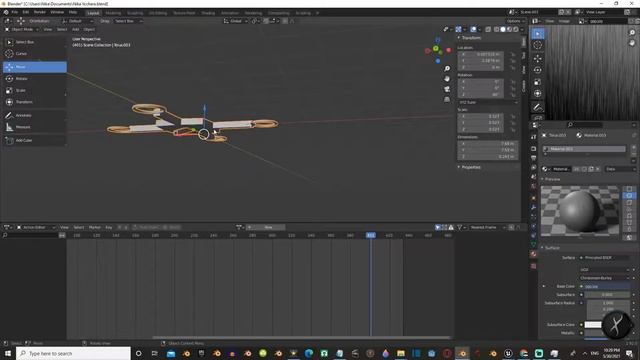This screenshot has width=640, height=360.
Task: Toggle X-ray mode in the viewport header
Action: [x=488, y=29]
